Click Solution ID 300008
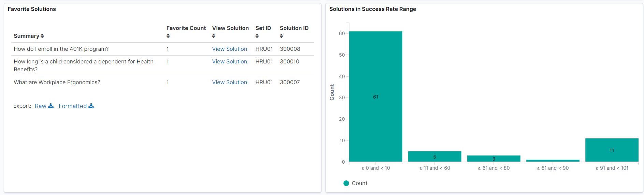The height and width of the screenshot is (195, 644). point(290,49)
